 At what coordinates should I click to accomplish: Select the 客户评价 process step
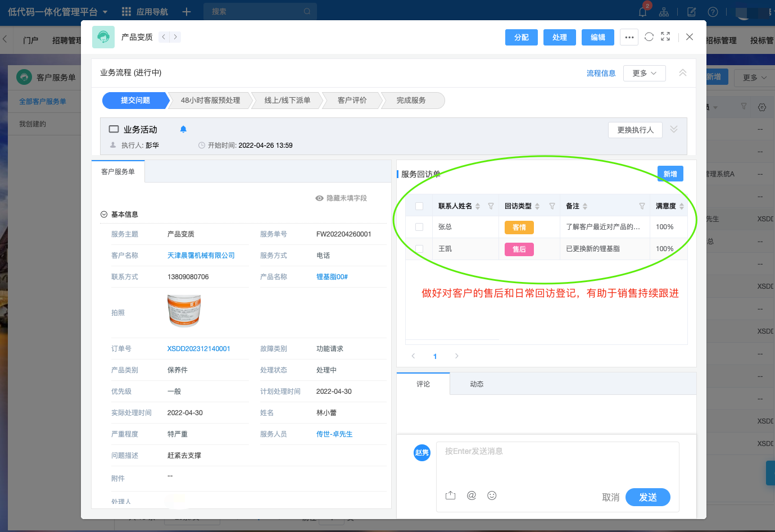point(351,100)
